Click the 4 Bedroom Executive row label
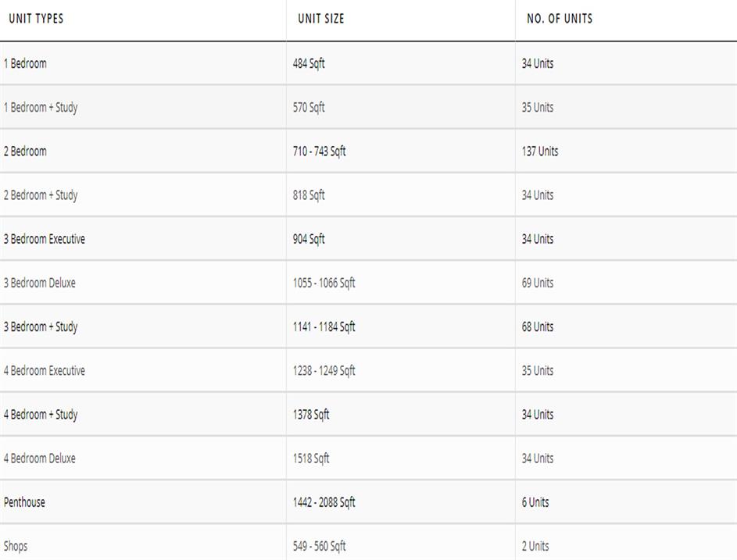 click(x=45, y=370)
